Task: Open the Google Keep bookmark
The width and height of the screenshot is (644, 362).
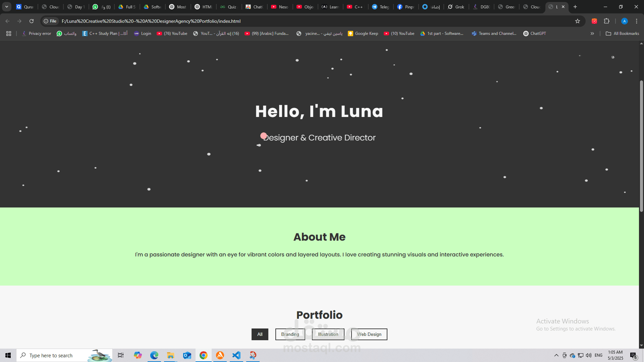Action: point(363,33)
